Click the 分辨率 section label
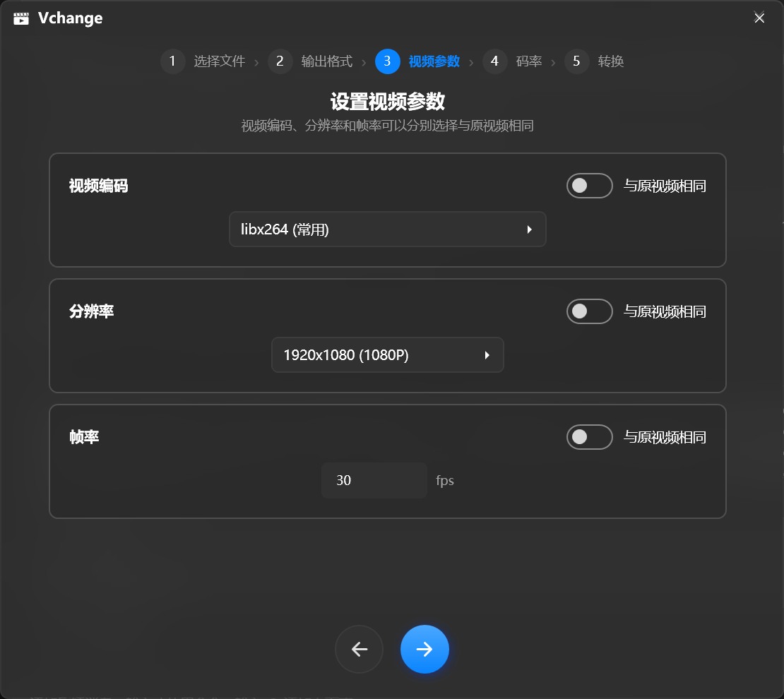This screenshot has width=784, height=699. click(92, 311)
